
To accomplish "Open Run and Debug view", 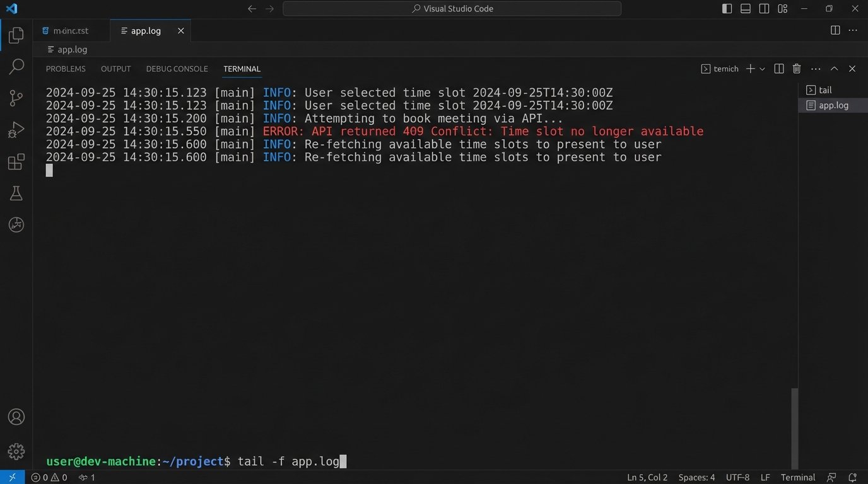I will coord(16,130).
